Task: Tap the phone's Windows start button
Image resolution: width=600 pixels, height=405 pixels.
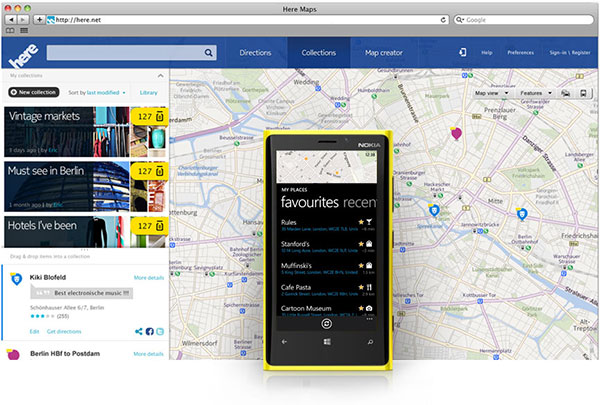Action: coord(327,342)
